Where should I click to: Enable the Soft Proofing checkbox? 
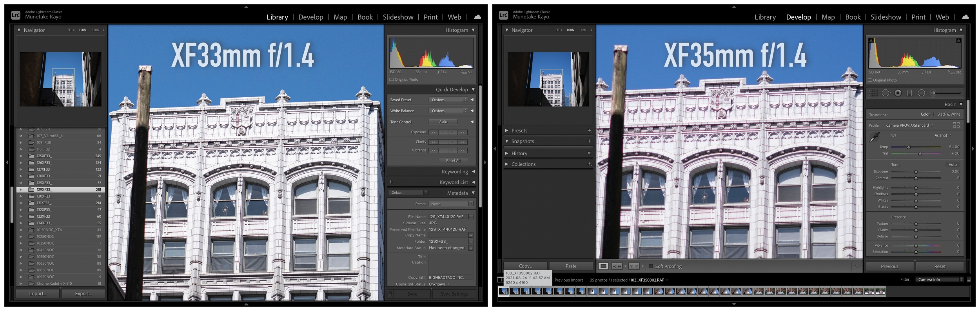(651, 267)
